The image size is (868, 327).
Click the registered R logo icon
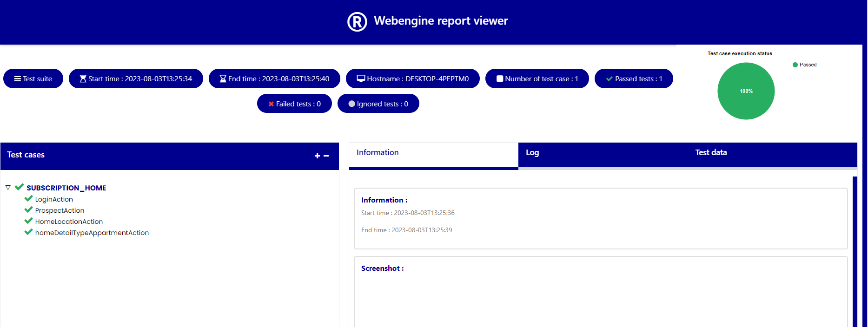coord(357,21)
